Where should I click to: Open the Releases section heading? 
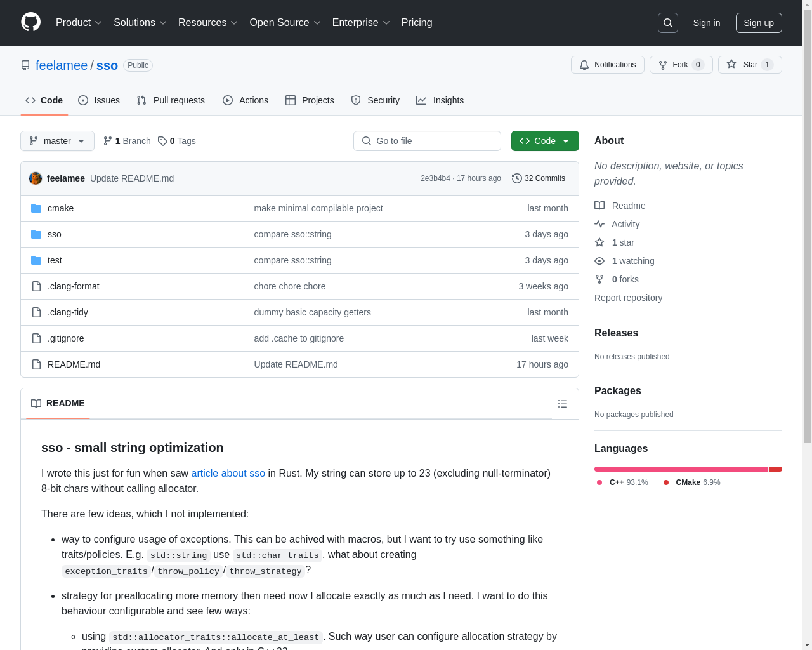[616, 333]
